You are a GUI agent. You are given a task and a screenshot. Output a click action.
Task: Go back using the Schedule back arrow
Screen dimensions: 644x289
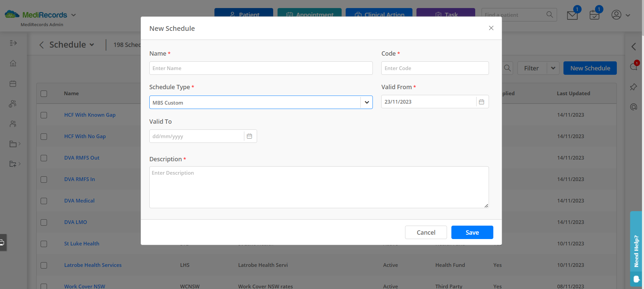(41, 45)
